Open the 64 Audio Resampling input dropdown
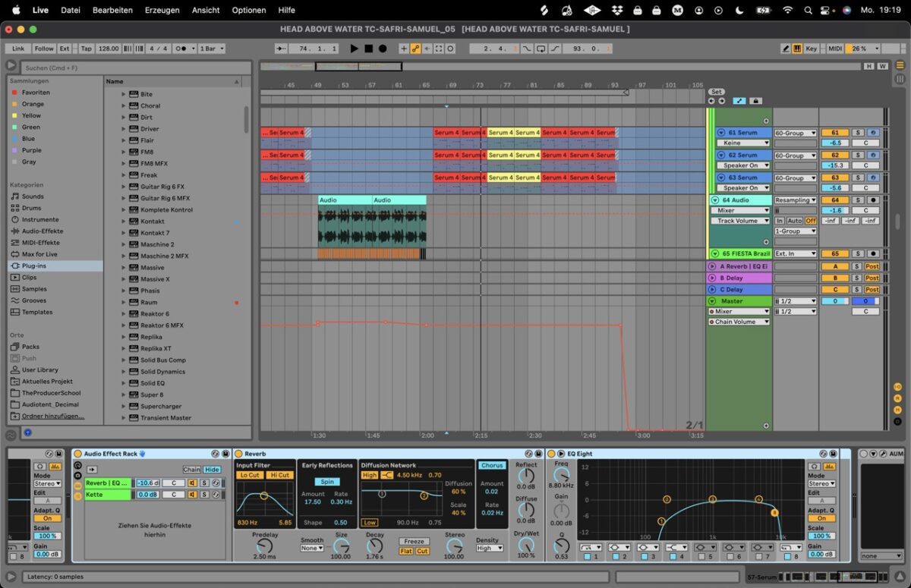Screen dimensions: 911x588 [795, 200]
